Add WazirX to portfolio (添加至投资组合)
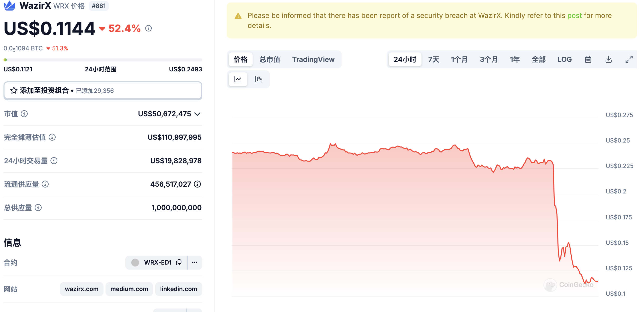 [x=103, y=91]
